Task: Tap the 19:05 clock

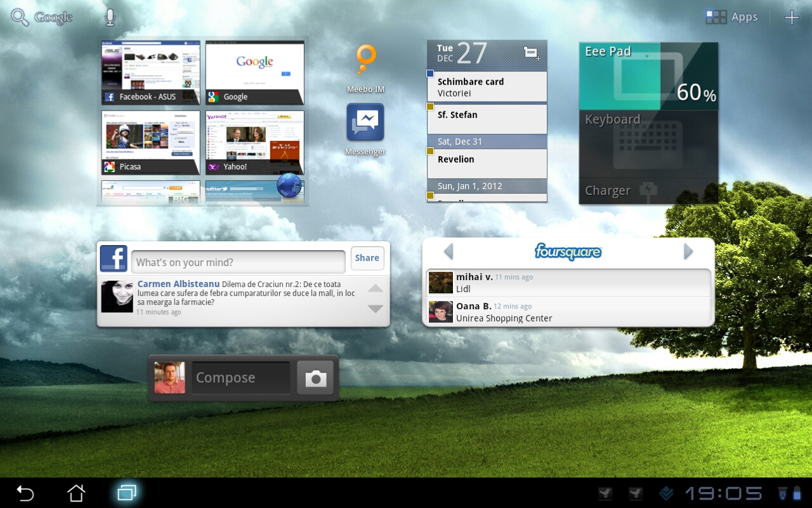Action: pos(724,493)
